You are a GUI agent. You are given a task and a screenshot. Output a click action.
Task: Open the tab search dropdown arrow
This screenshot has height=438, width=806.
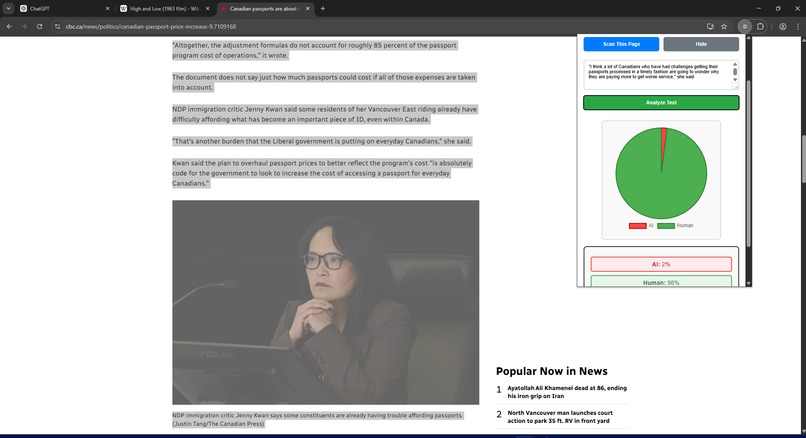pyautogui.click(x=8, y=9)
